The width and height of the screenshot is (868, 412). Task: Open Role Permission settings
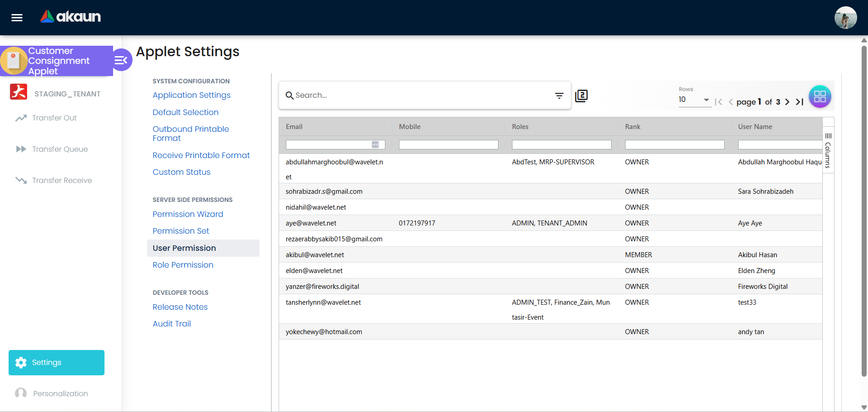point(183,265)
